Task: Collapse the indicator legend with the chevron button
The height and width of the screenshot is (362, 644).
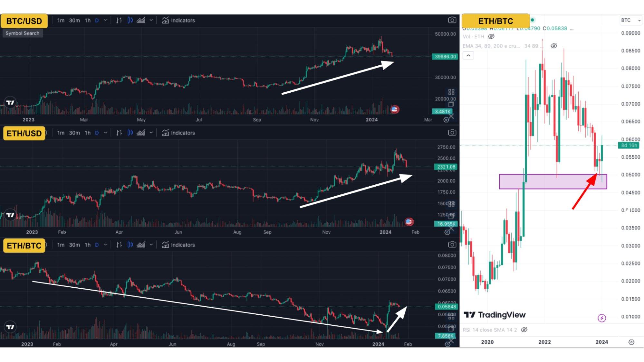Action: 469,55
